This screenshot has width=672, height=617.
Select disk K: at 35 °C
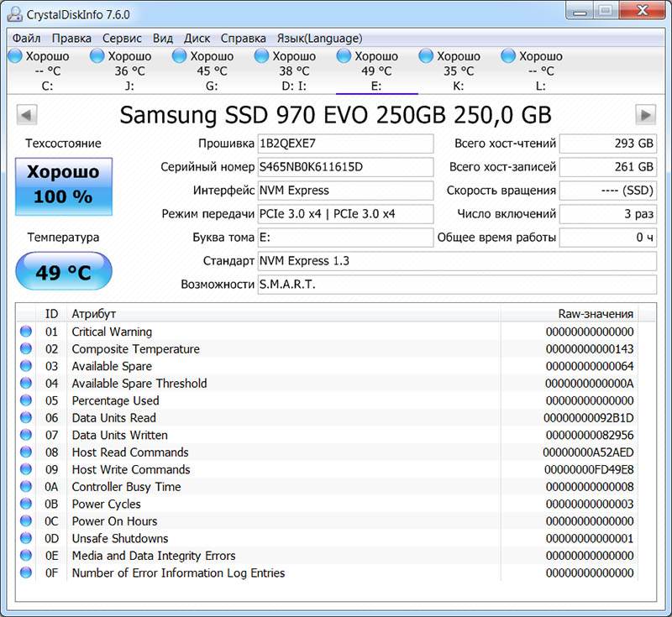point(459,71)
